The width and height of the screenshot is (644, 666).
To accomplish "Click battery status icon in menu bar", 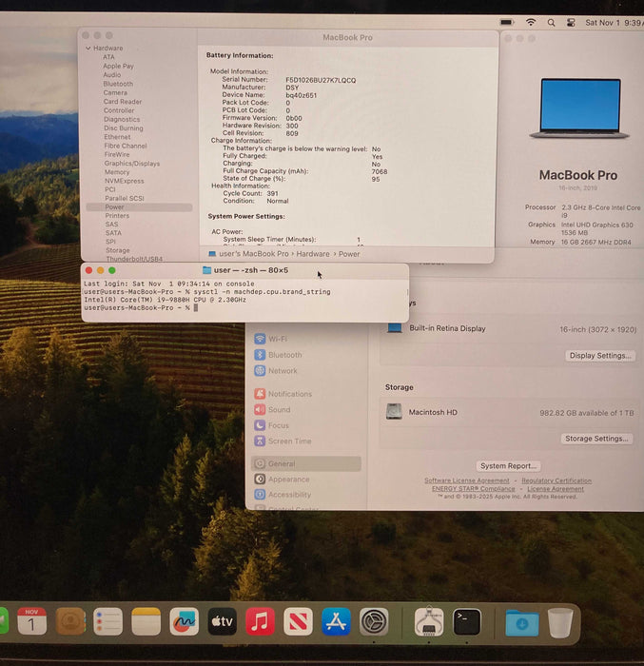I will click(507, 22).
